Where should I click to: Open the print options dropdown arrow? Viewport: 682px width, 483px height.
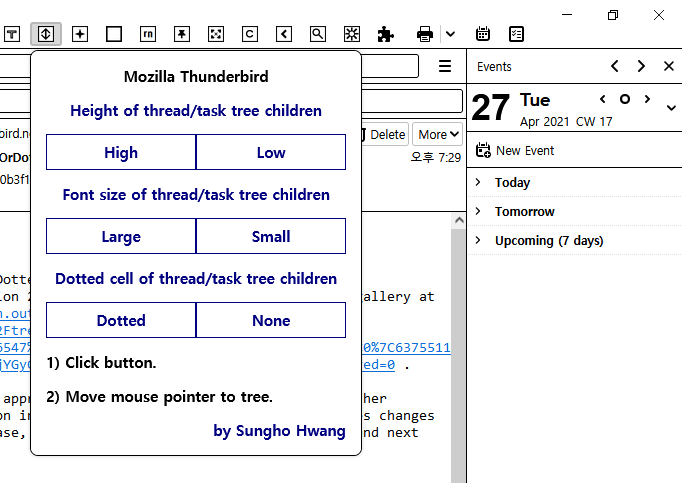pos(451,34)
